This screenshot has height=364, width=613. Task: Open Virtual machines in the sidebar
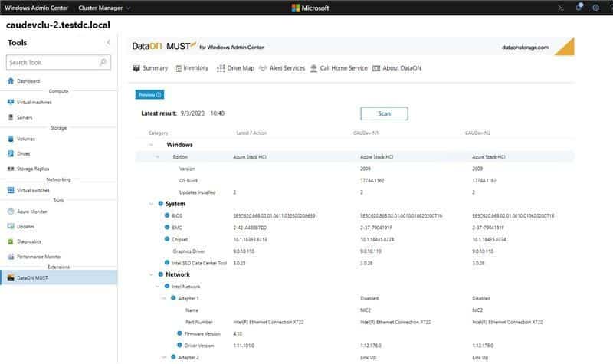29,102
